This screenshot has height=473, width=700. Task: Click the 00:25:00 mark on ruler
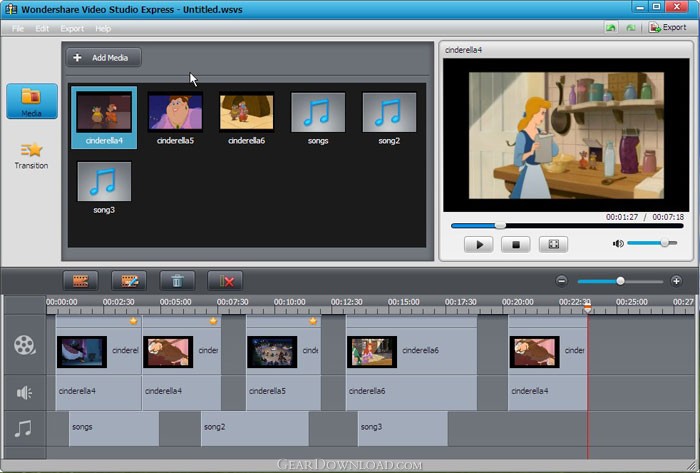632,302
